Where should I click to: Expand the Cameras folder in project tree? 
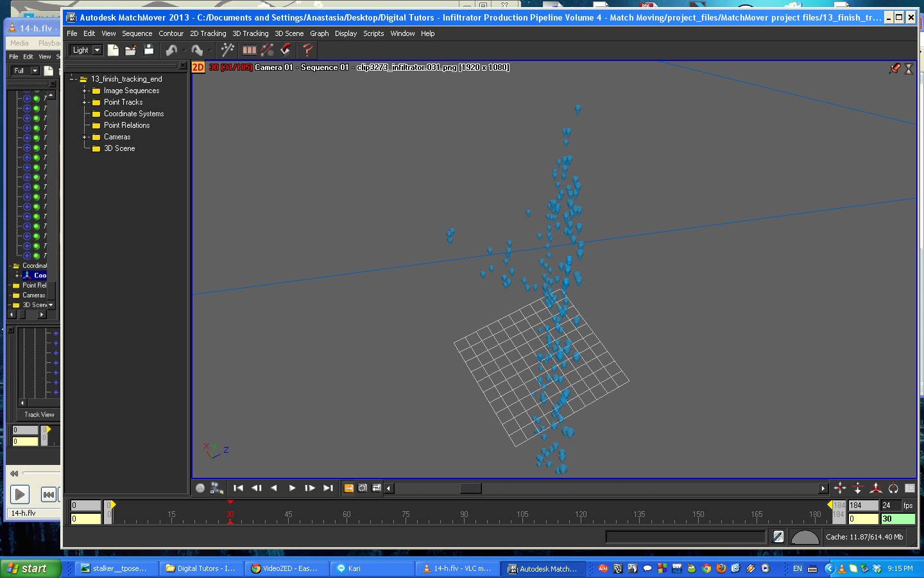(x=84, y=137)
